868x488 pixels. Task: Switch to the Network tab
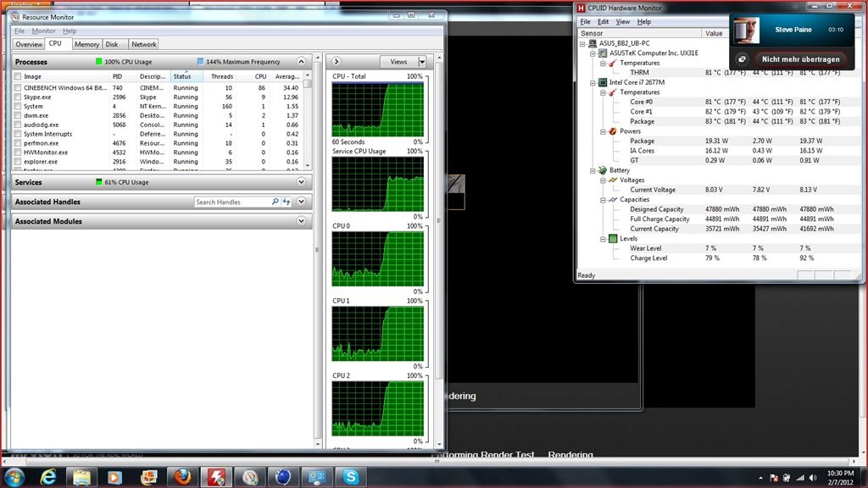[143, 44]
